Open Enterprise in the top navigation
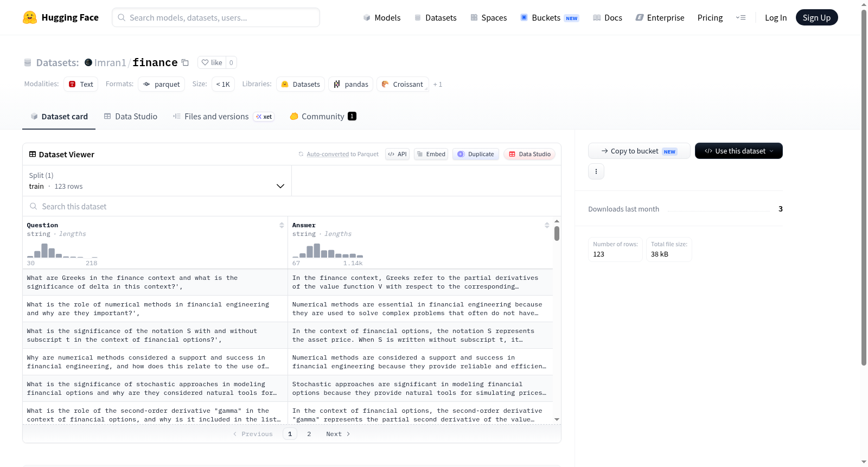The image size is (868, 467). (x=660, y=18)
